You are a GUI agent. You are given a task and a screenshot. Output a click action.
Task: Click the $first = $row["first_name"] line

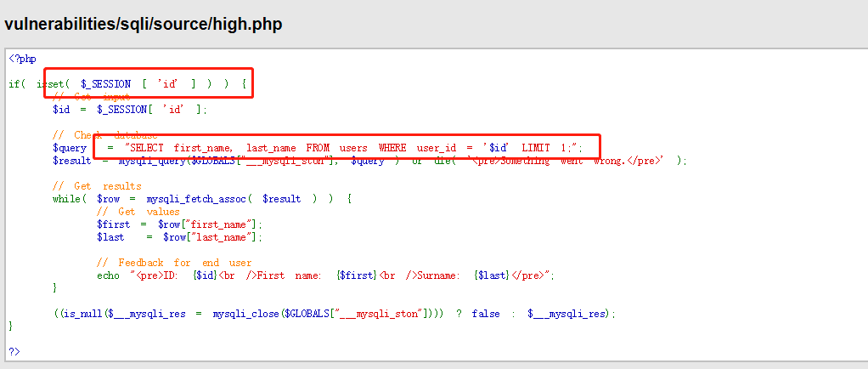tap(180, 224)
